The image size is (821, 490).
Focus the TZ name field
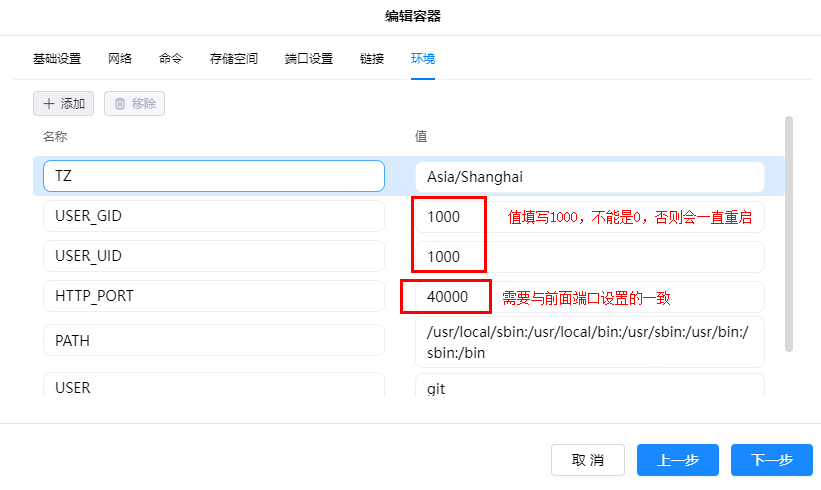(x=214, y=176)
